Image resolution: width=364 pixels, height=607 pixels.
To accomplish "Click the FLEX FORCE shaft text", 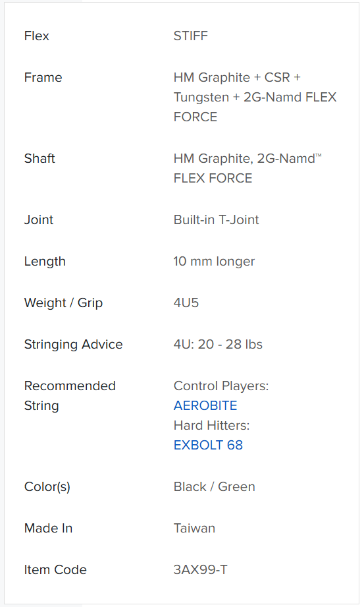I will pos(213,178).
